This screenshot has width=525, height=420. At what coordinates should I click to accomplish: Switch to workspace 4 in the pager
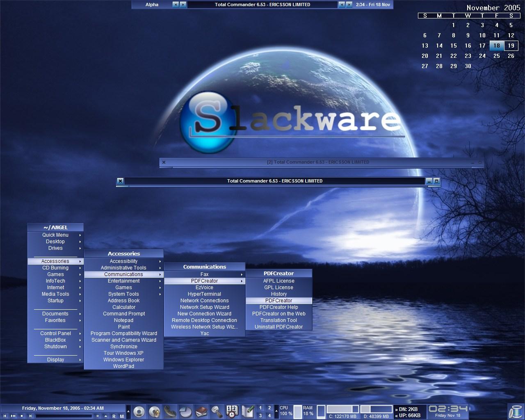pos(269,415)
